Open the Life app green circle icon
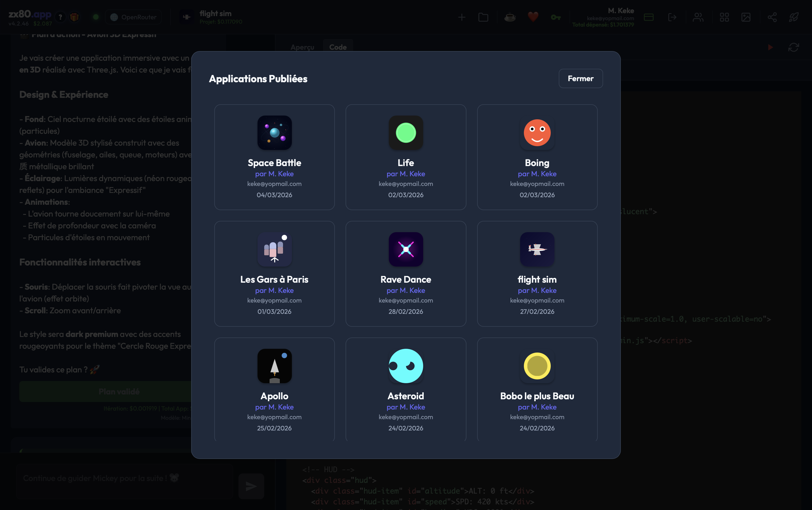The image size is (812, 510). tap(406, 132)
